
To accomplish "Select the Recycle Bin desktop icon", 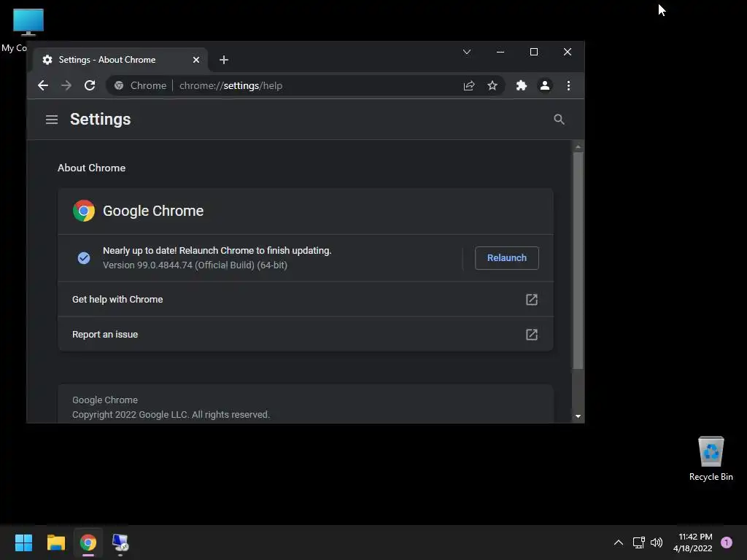I will click(x=711, y=459).
